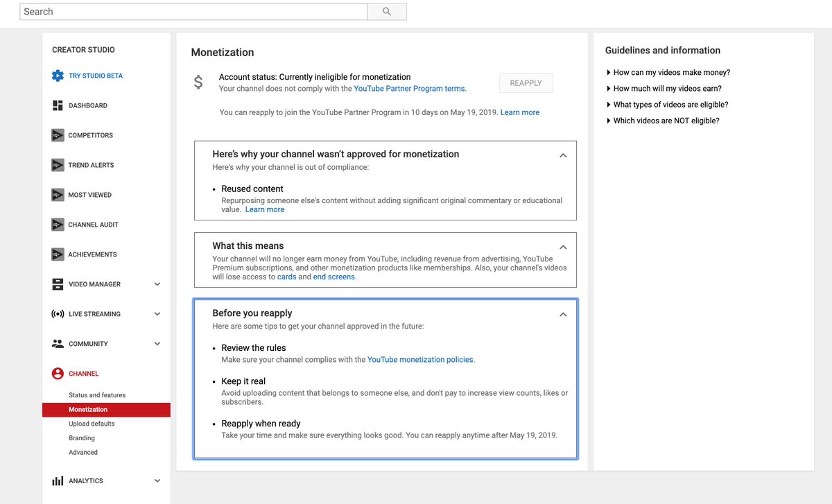Screen dimensions: 832x504
Task: Click the 'Reapply when ready' tip heading
Action: [261, 424]
